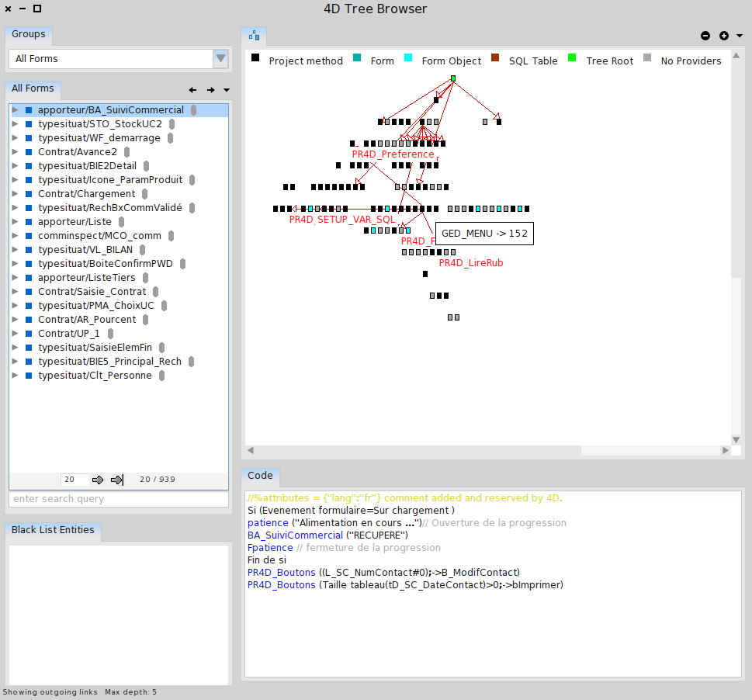Open the tree view options menu arrow
Image resolution: width=752 pixels, height=700 pixels.
coord(740,36)
